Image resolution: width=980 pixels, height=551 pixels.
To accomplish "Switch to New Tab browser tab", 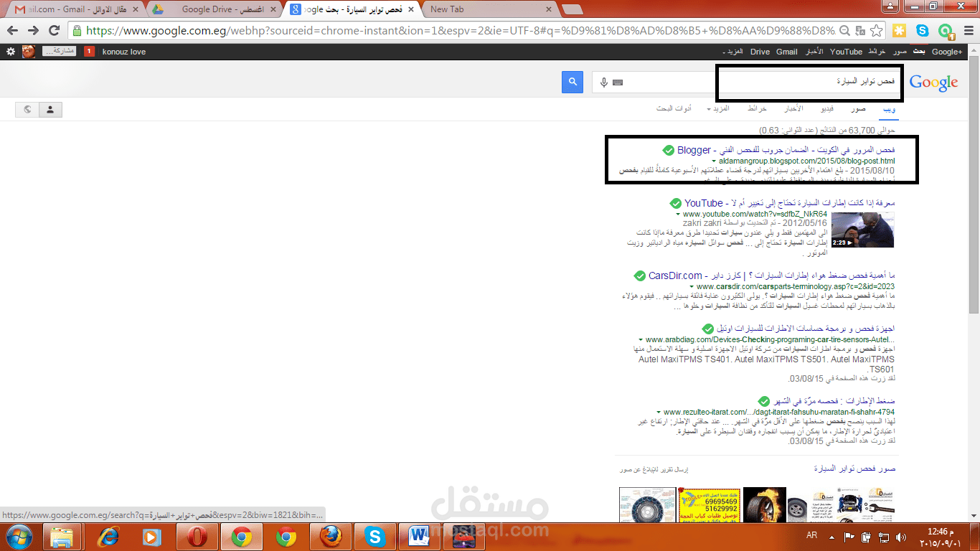I will tap(490, 9).
